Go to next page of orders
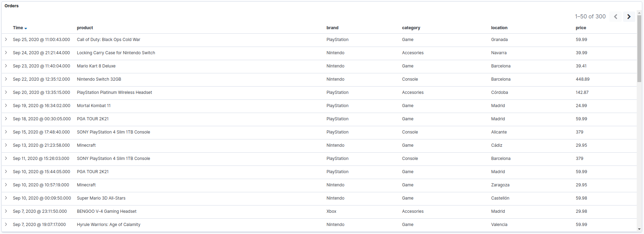This screenshot has height=234, width=644. 629,17
